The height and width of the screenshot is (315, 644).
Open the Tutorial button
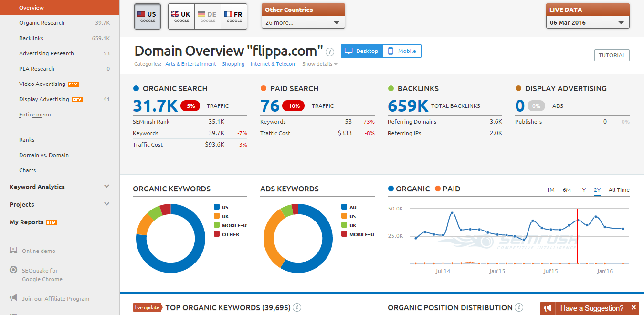612,55
